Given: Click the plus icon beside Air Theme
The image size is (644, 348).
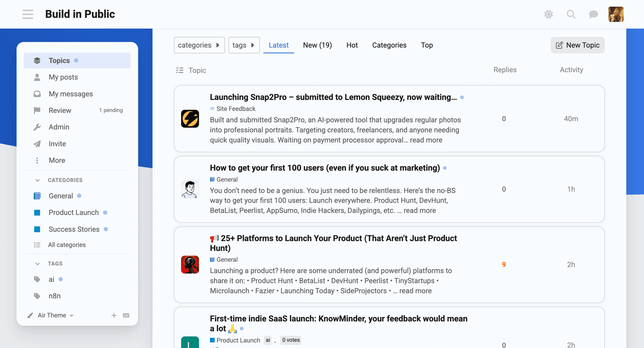Looking at the screenshot, I should (114, 315).
